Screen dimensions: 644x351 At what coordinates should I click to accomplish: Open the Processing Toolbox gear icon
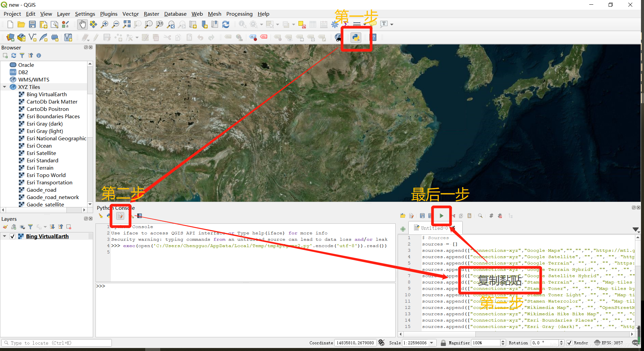coord(335,24)
